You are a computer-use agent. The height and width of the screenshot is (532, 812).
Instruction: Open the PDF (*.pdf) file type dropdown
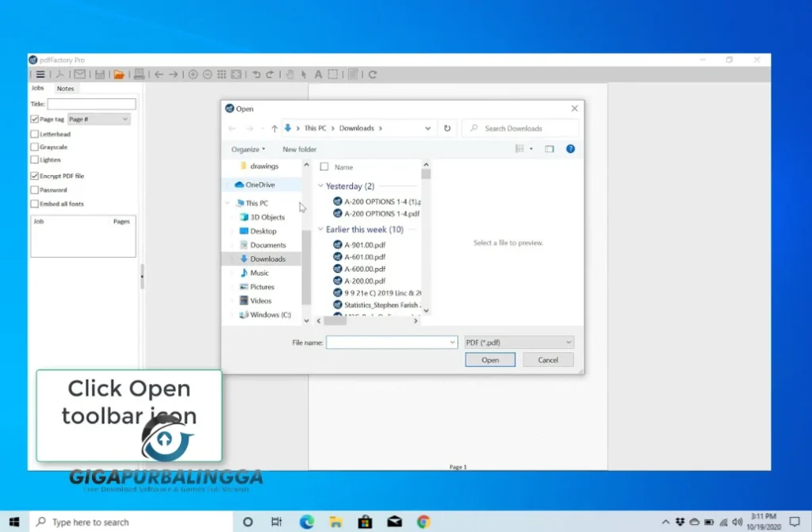coord(519,341)
